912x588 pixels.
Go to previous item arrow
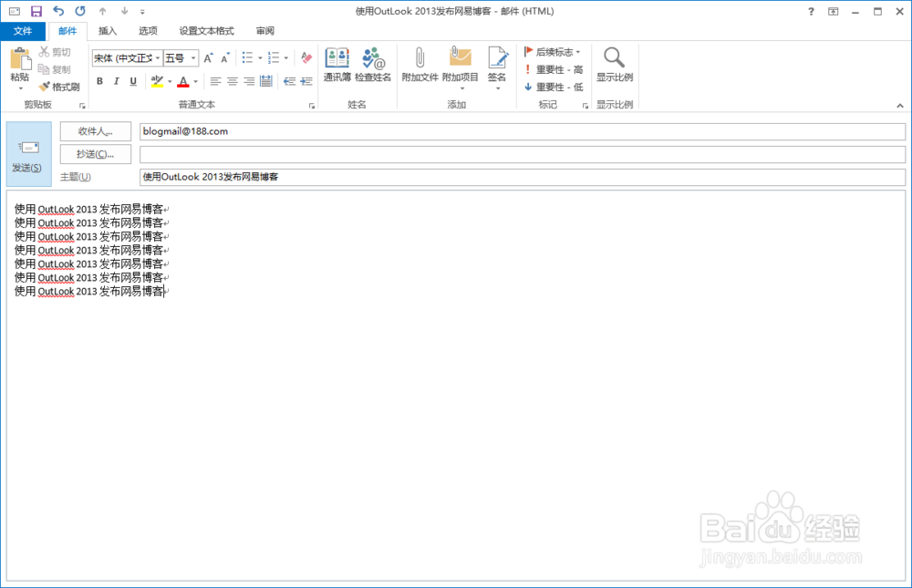coord(102,11)
